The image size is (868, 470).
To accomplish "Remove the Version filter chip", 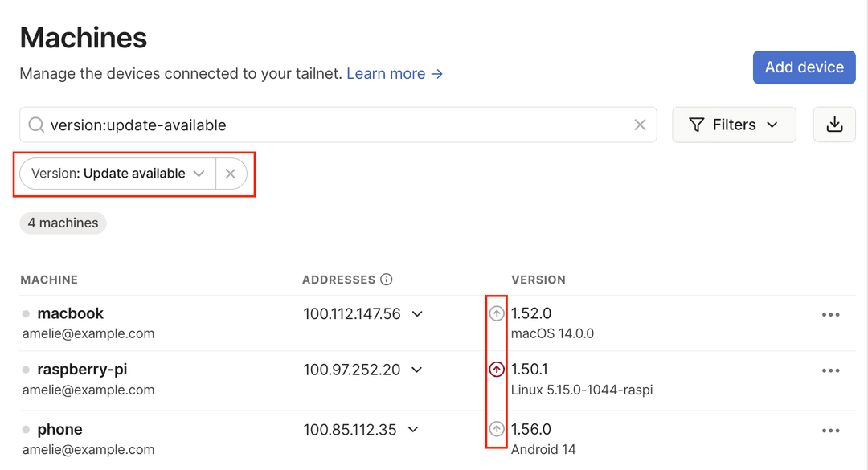I will click(x=231, y=174).
